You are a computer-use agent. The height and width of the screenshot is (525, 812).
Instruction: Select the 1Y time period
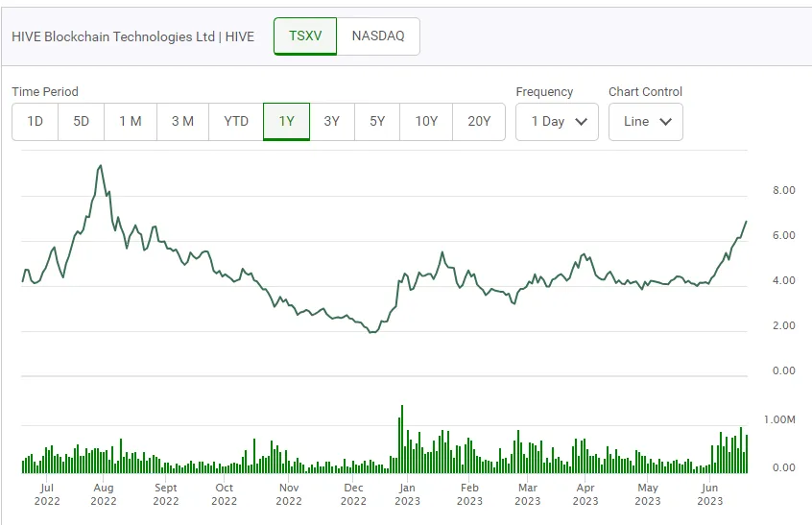click(286, 122)
